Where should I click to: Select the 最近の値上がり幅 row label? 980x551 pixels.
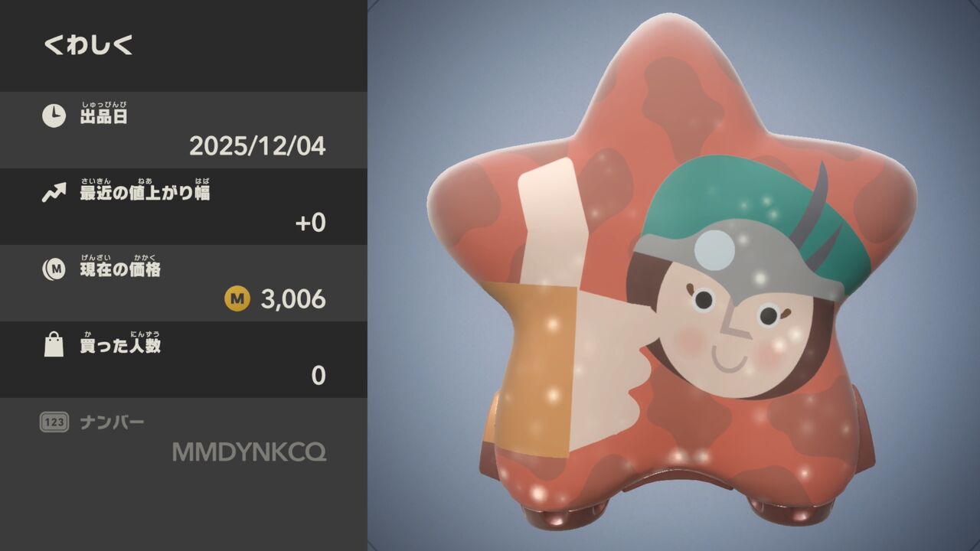click(x=145, y=193)
